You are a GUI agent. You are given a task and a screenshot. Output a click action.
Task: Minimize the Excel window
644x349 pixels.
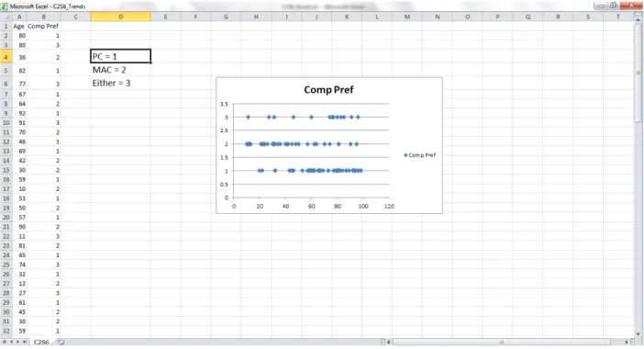pos(601,6)
